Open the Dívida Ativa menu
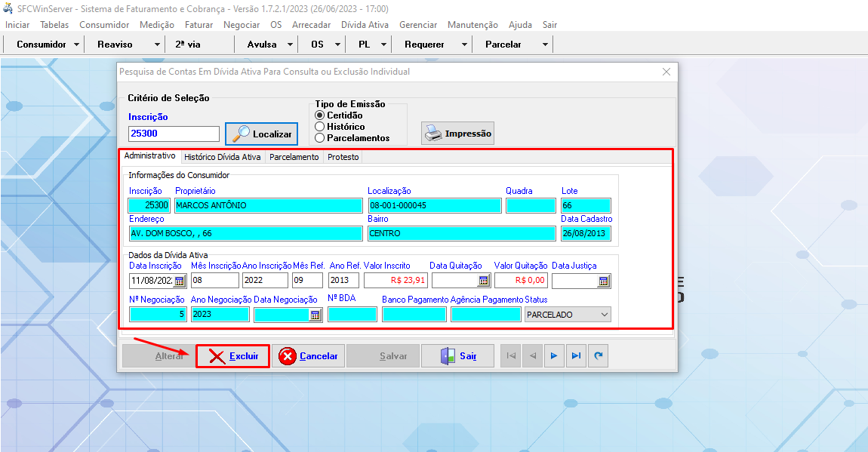 (x=365, y=25)
